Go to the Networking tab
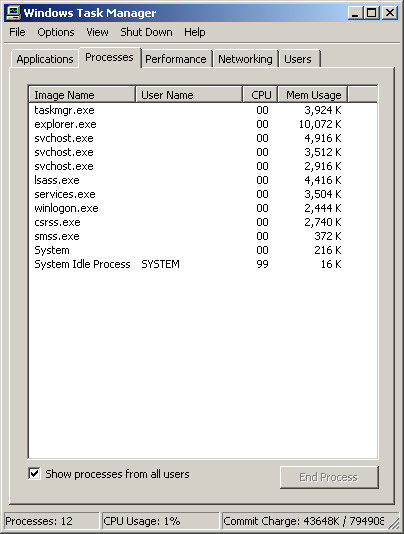The height and width of the screenshot is (534, 404). coord(245,59)
